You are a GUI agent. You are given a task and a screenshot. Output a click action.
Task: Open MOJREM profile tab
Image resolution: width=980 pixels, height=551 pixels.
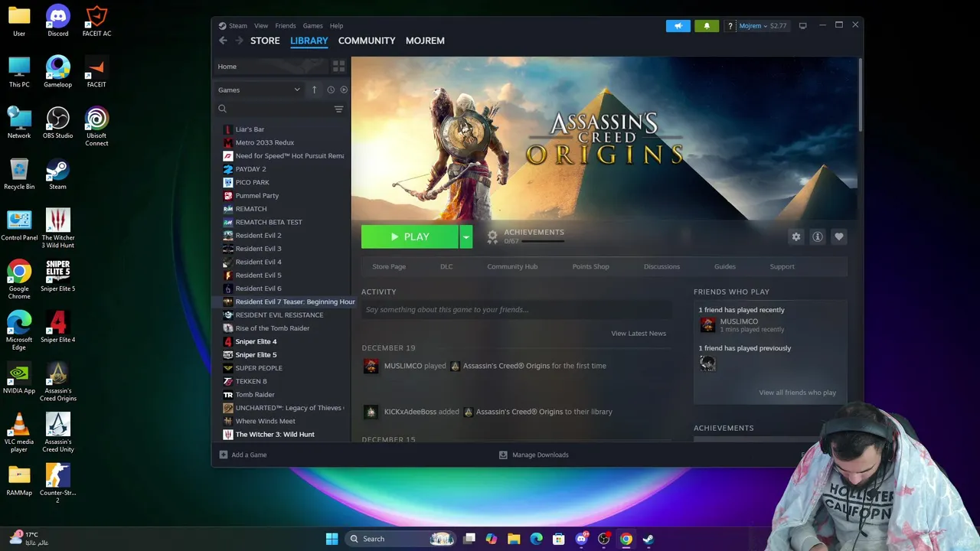tap(425, 41)
